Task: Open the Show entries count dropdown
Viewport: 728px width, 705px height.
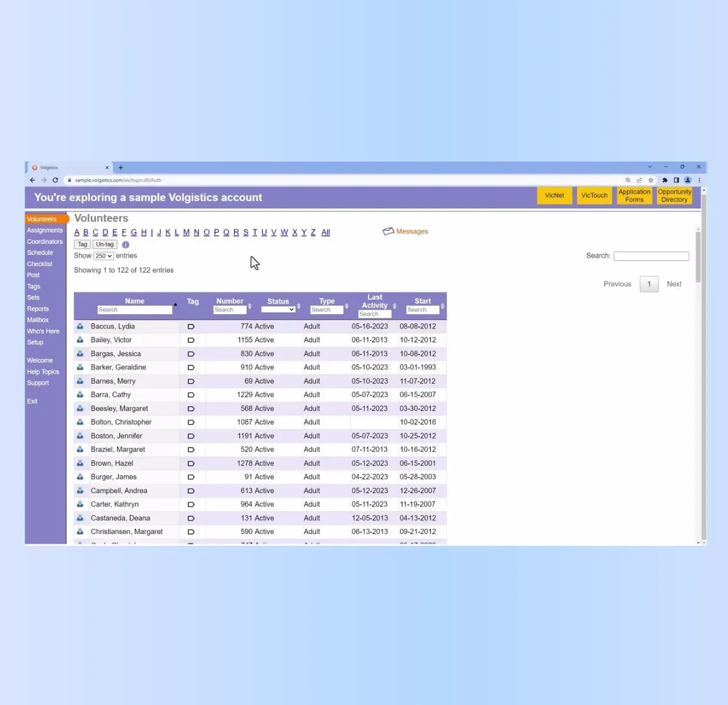Action: coord(103,256)
